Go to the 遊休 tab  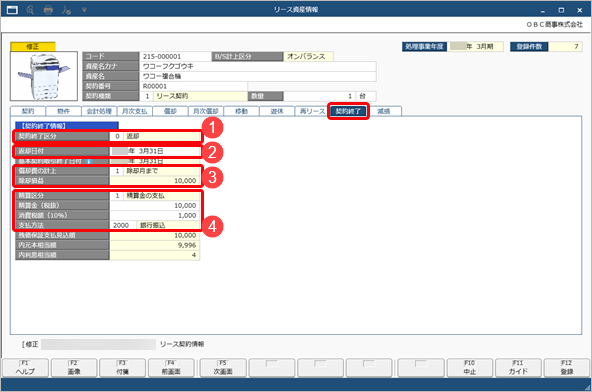pos(277,111)
